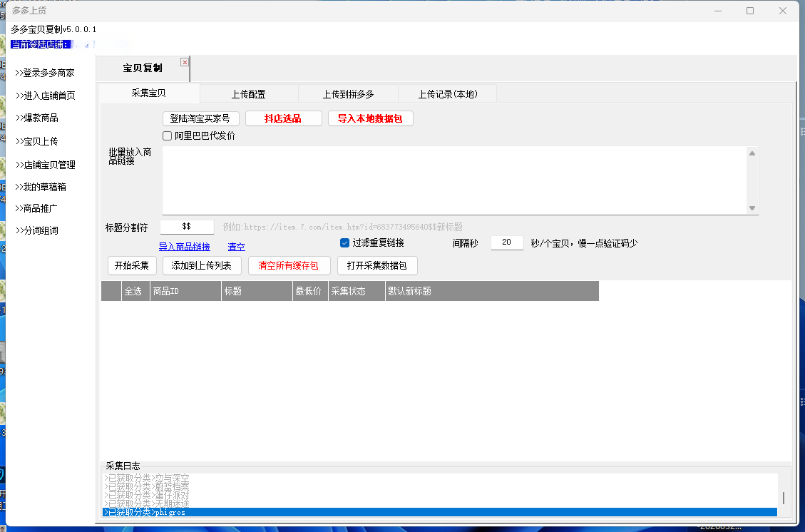This screenshot has width=805, height=532.
Task: Switch to the 上传配置 tab
Action: 248,94
